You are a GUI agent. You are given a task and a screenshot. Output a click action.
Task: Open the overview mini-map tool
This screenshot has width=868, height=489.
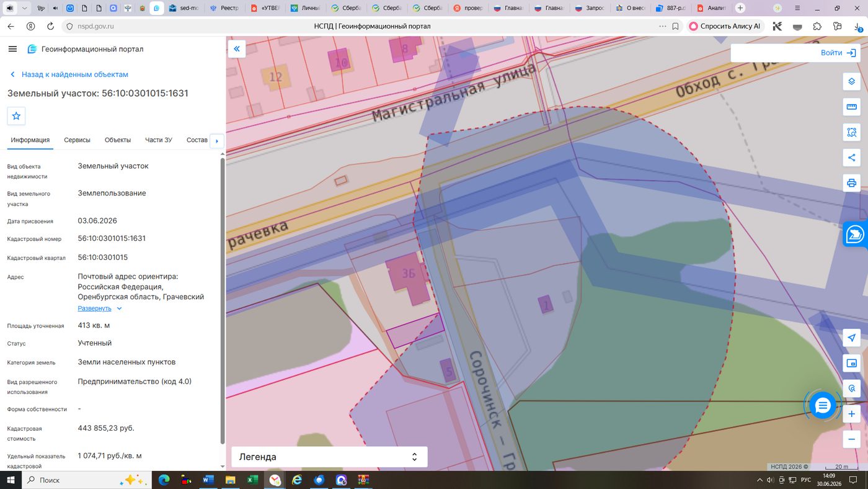tap(852, 363)
